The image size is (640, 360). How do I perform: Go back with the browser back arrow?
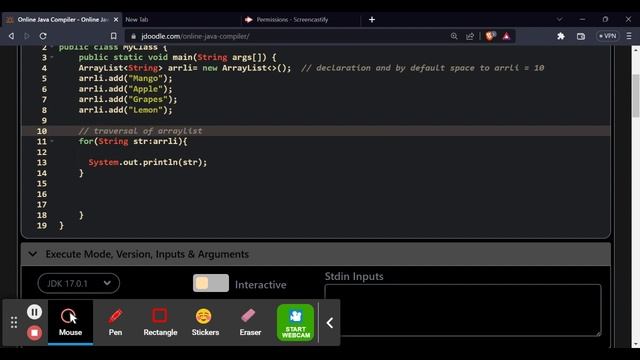(x=11, y=36)
